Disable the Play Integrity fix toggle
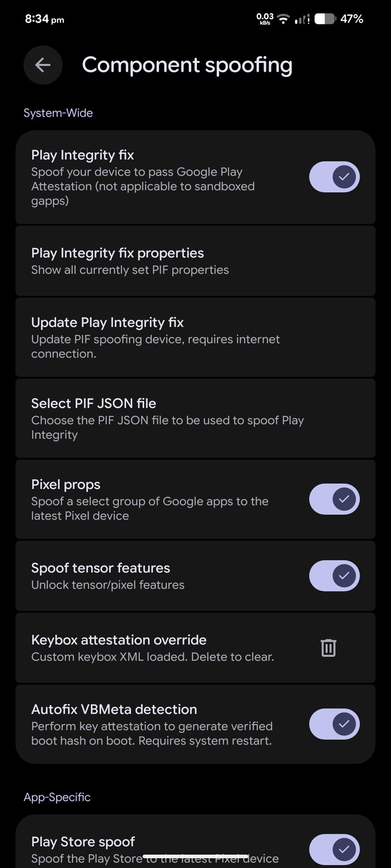Image resolution: width=391 pixels, height=868 pixels. click(334, 177)
